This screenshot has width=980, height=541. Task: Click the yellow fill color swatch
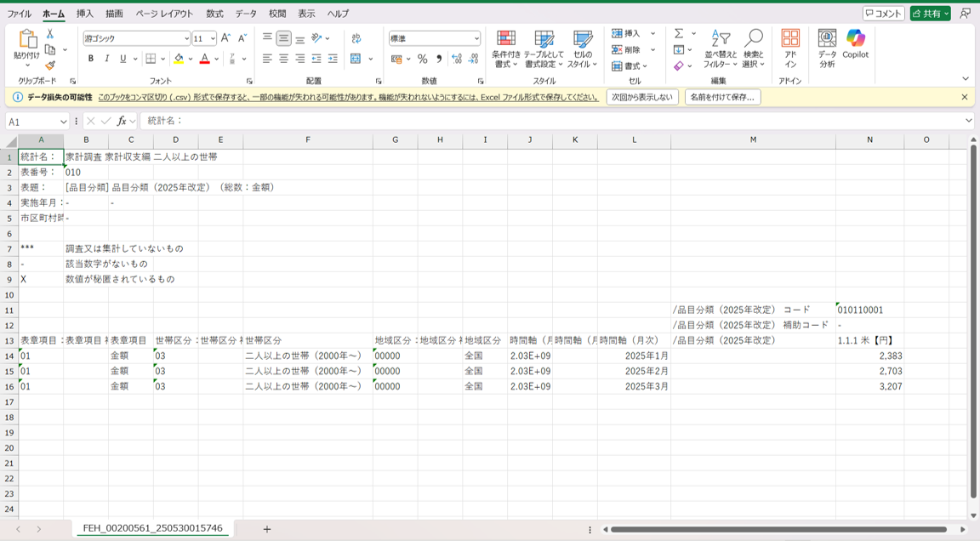(179, 59)
